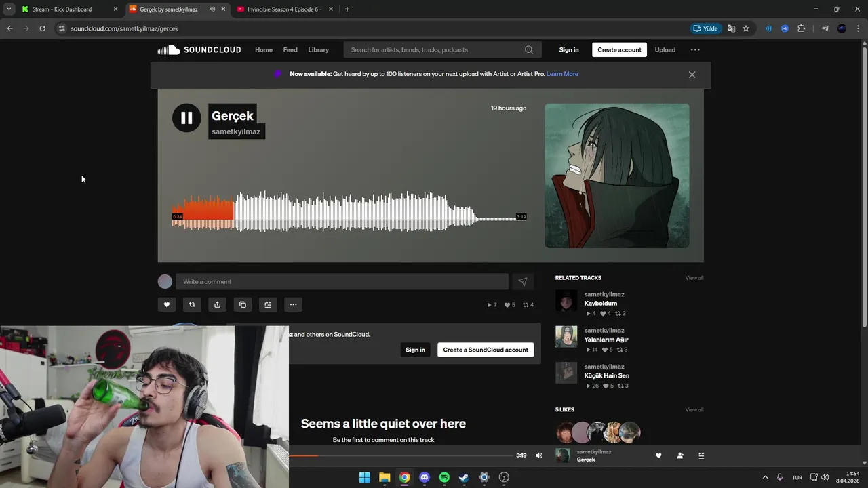Open artist sametkyilmaz under the track title
Screen dimensions: 868x488
point(236,131)
